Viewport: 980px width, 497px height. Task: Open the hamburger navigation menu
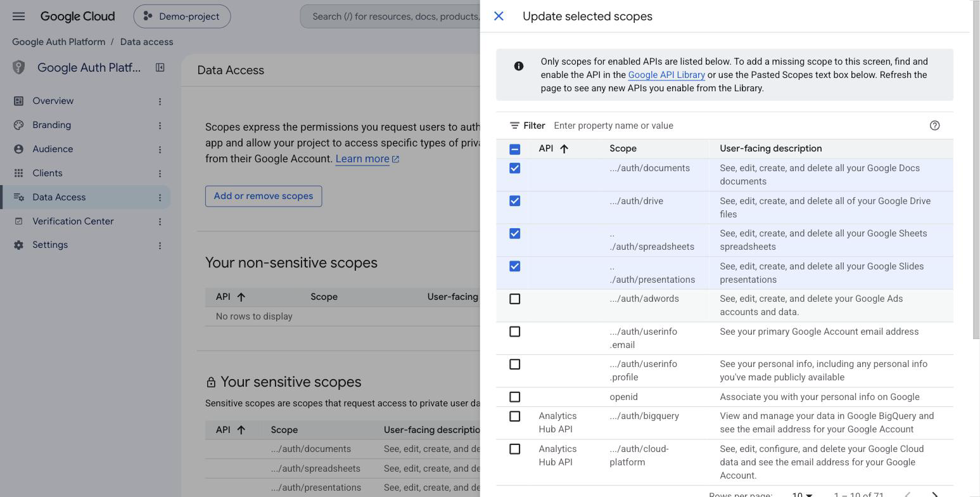18,16
